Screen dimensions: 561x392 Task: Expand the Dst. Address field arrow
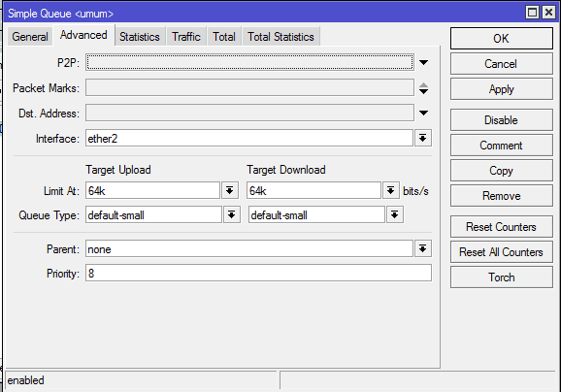click(423, 113)
